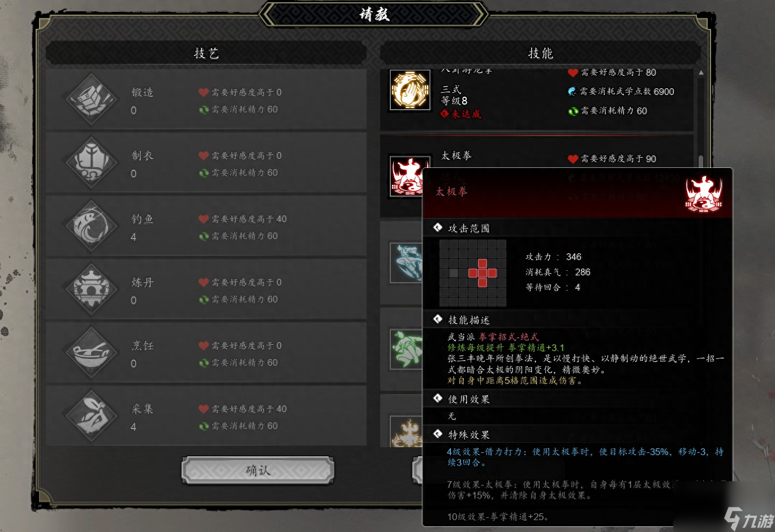Select the 烹饪 cooking craft icon
The image size is (775, 532).
point(91,353)
